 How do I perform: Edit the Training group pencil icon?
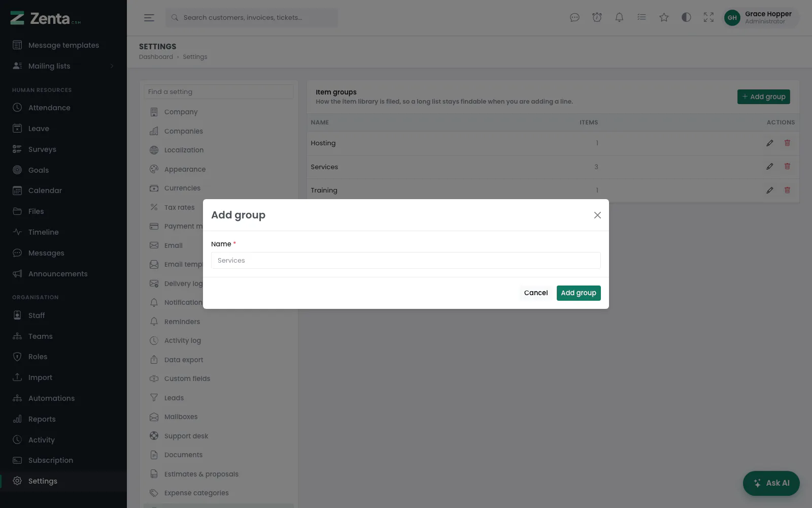click(x=770, y=190)
